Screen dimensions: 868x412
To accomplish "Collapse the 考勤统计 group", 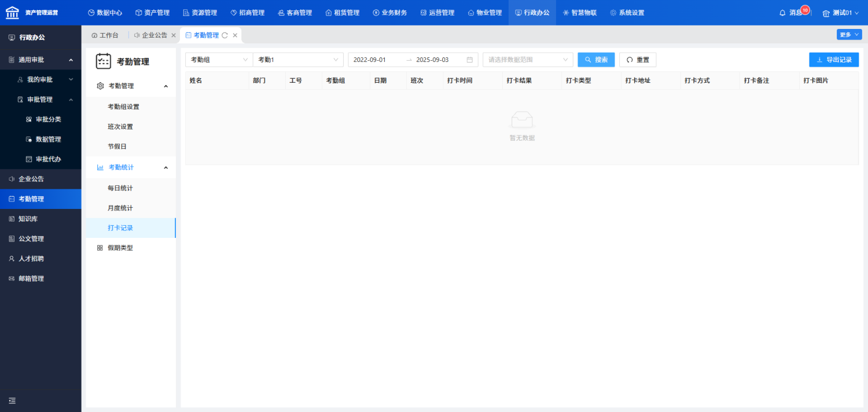I will tap(131, 167).
